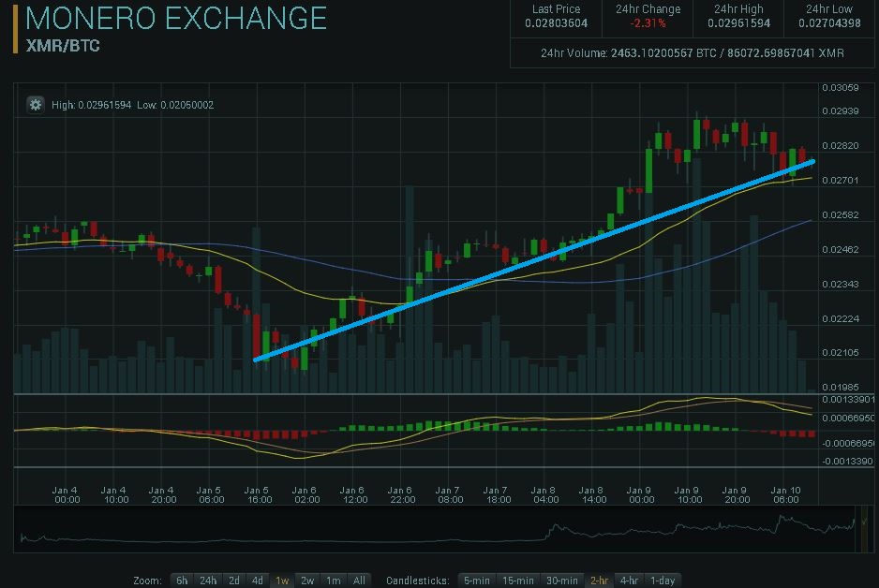This screenshot has width=879, height=588.
Task: Click price axis label 0.02582
Action: click(841, 215)
